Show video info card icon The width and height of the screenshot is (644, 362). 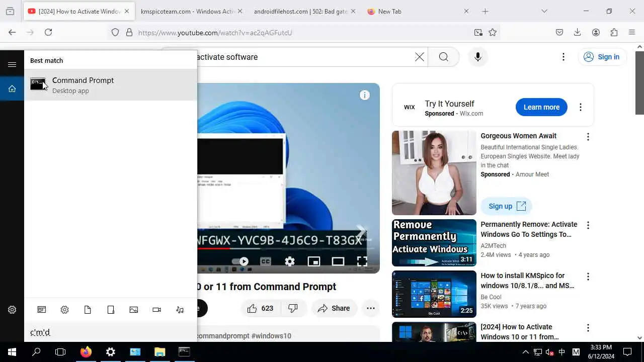coord(365,95)
